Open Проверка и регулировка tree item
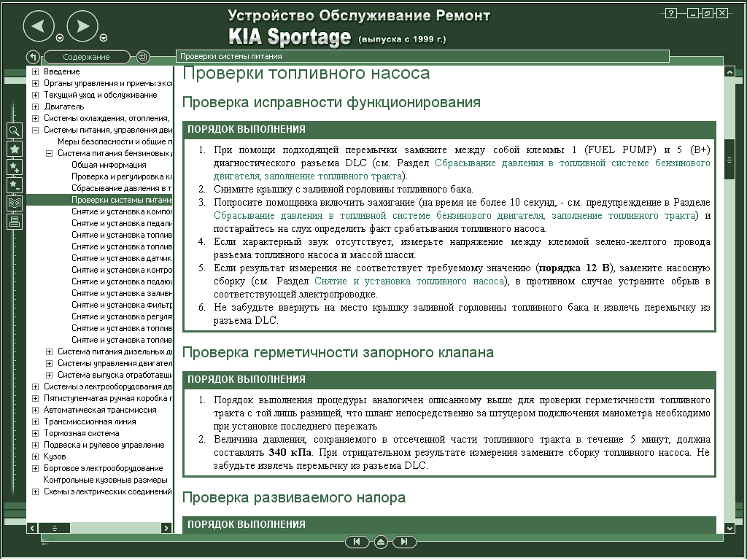Screen dimensions: 747x560 pyautogui.click(x=122, y=176)
